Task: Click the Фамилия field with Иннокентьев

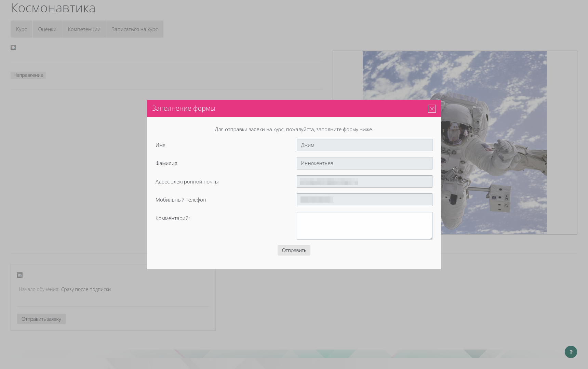Action: (x=364, y=163)
